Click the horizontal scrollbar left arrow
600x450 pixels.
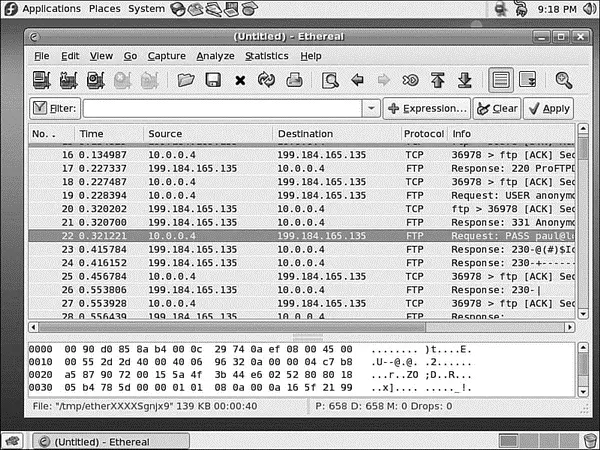tap(34, 327)
